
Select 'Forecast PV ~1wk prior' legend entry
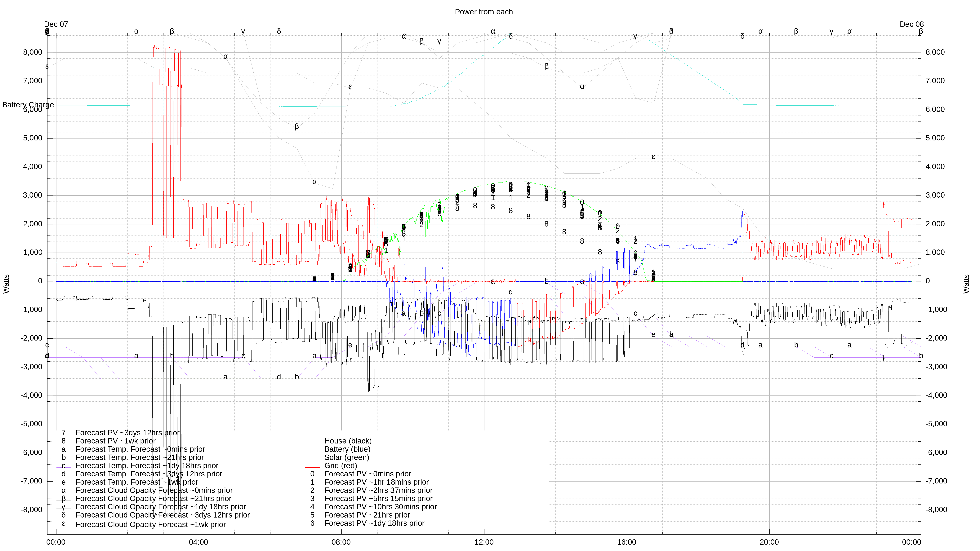116,441
